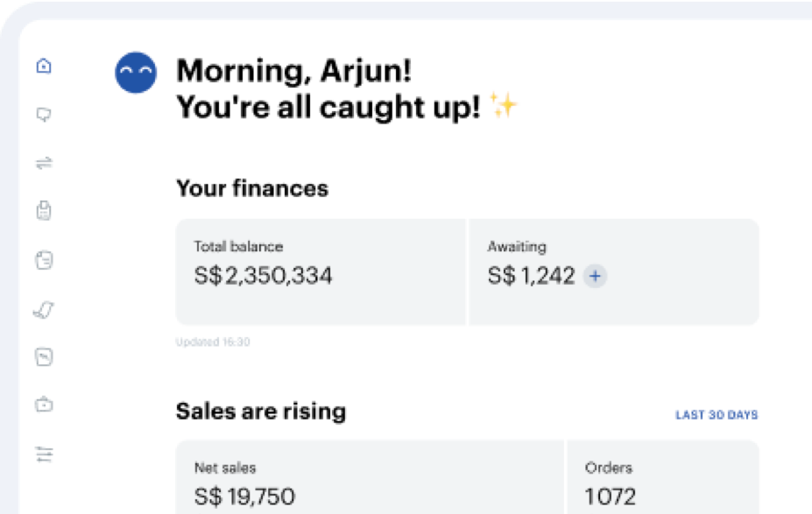812x514 pixels.
Task: Click the plus button beside Awaiting amount
Action: [x=595, y=276]
